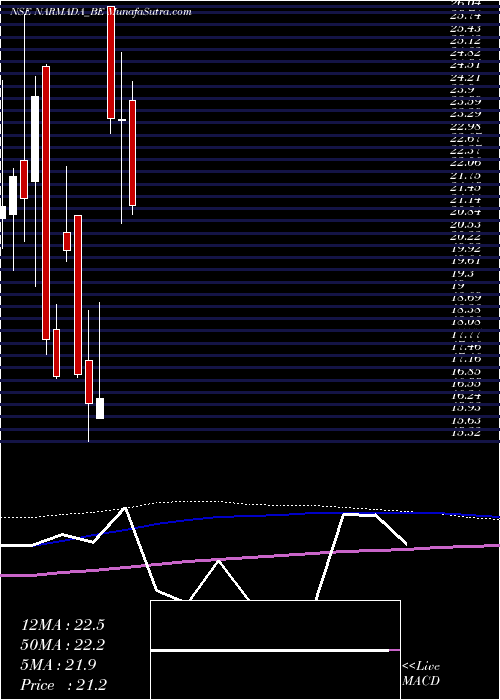Image resolution: width=500 pixels, height=700 pixels.
Task: Click the doji candle near 23.29
Action: pyautogui.click(x=121, y=120)
